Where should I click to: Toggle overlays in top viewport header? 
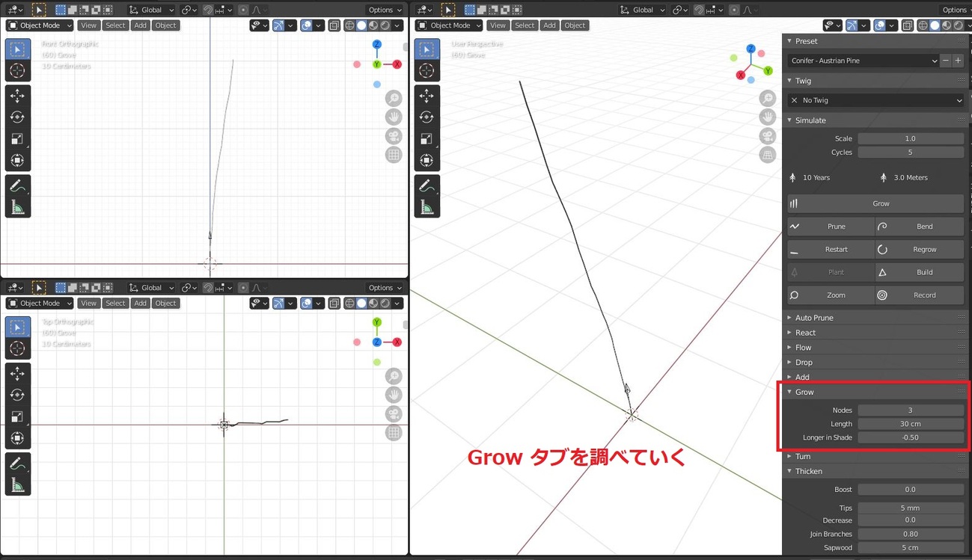[x=306, y=304]
